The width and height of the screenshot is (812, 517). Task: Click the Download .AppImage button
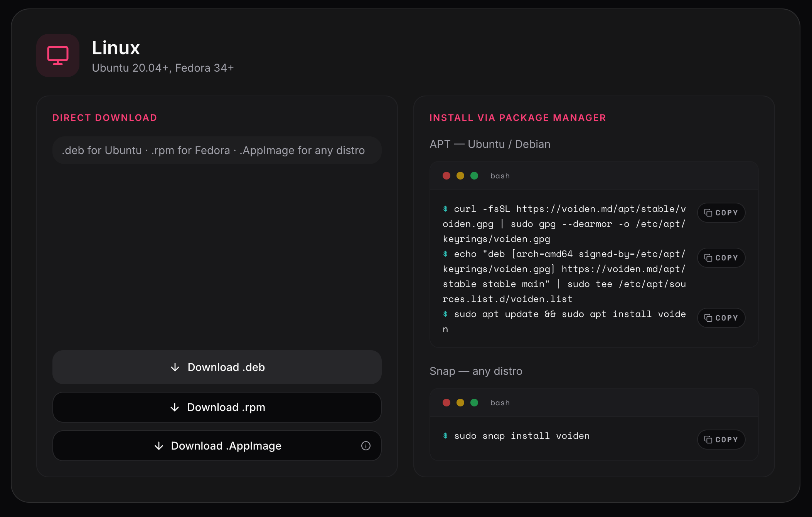217,446
